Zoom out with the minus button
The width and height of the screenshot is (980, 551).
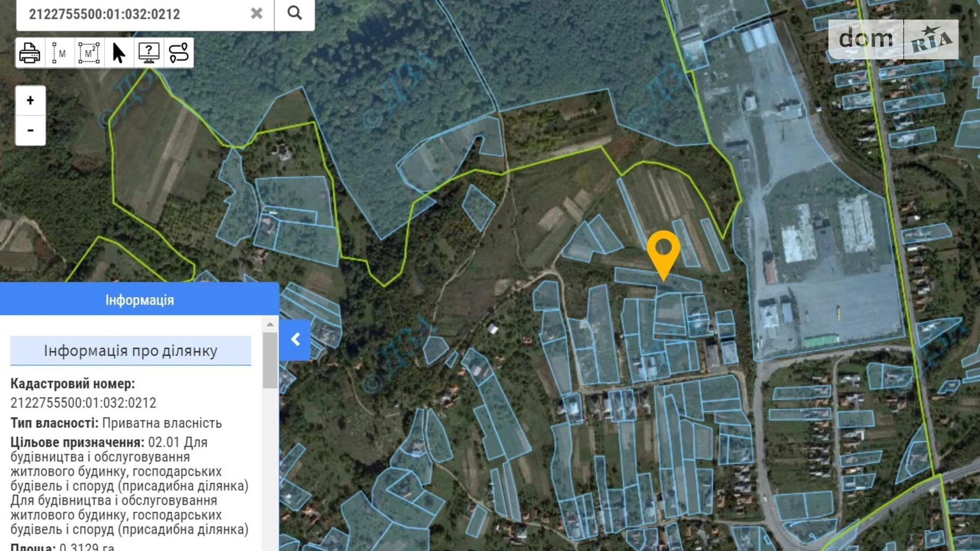click(x=30, y=130)
